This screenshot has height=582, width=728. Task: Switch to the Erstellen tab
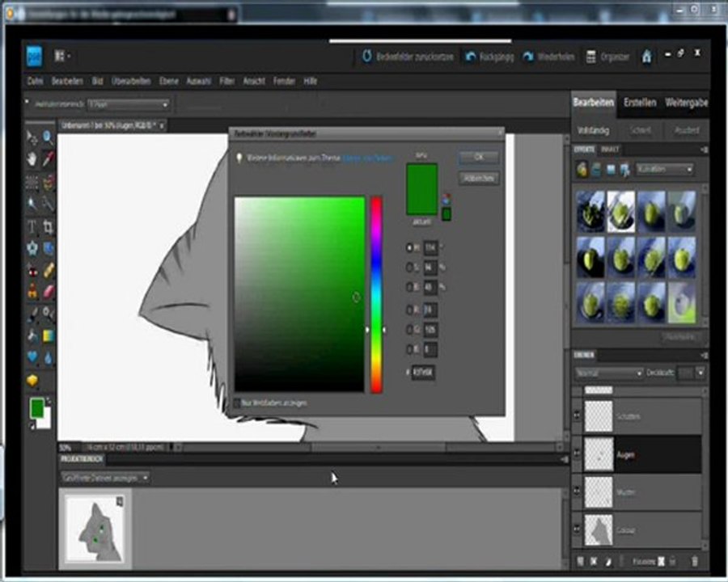[x=639, y=103]
